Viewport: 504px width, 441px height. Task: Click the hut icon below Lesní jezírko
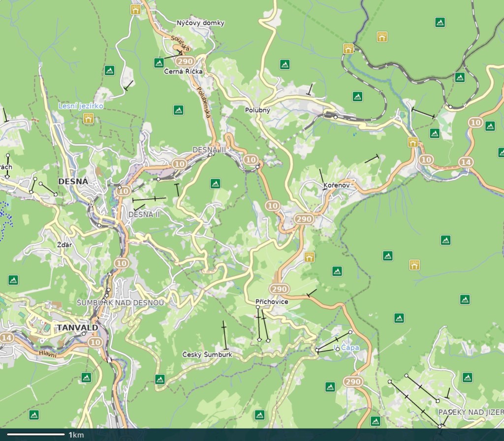pyautogui.click(x=89, y=118)
